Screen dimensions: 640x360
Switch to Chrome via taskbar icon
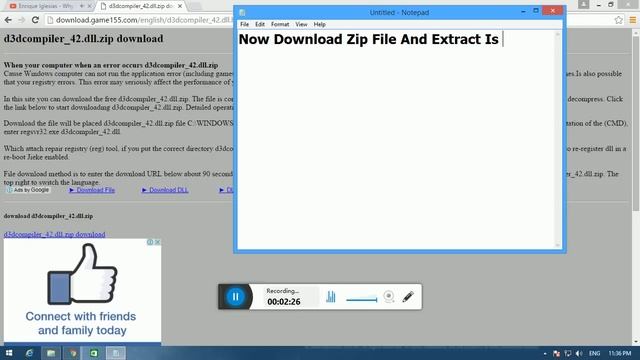click(73, 353)
